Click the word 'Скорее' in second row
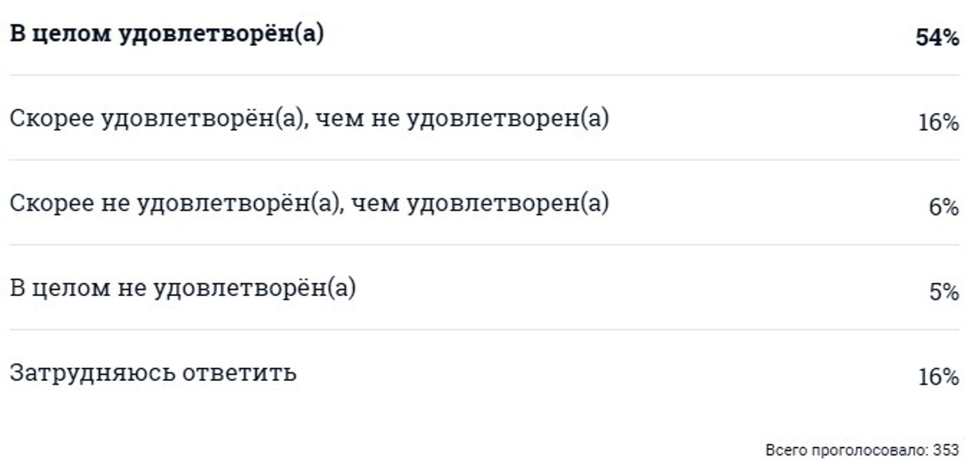This screenshot has height=476, width=980. [52, 119]
